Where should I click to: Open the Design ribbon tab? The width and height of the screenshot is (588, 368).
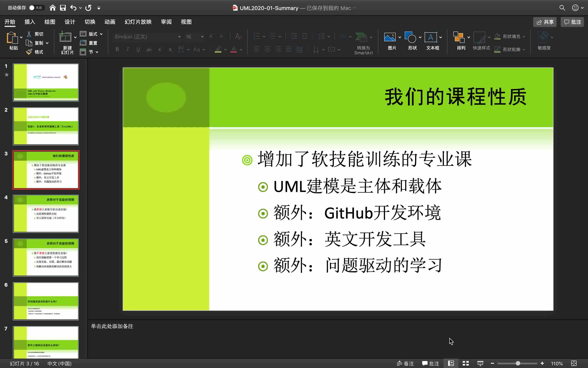70,22
